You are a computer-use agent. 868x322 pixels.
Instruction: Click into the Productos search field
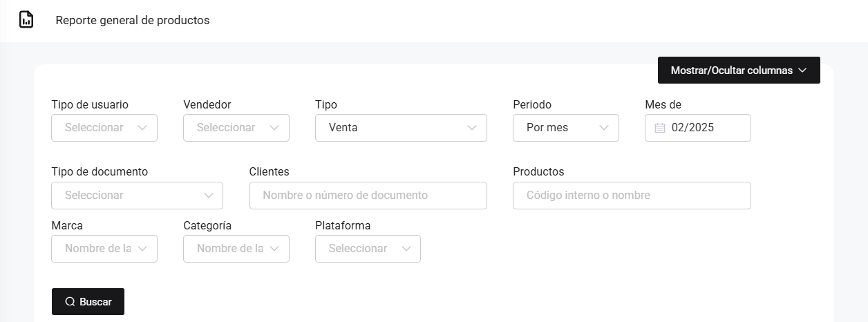point(631,196)
